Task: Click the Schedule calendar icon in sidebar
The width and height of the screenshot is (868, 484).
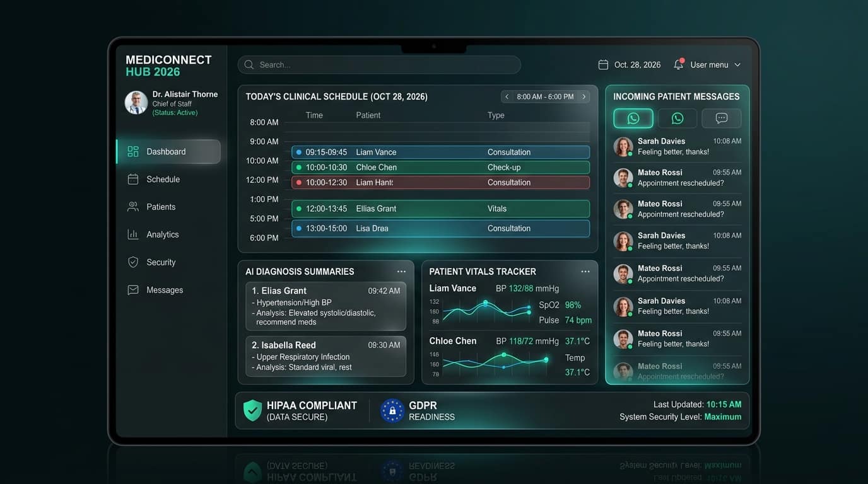Action: pos(133,179)
